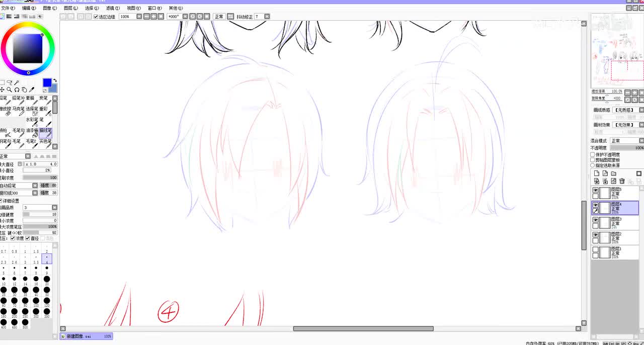
Task: Show RGB slider panel icon
Action: [x=10, y=17]
